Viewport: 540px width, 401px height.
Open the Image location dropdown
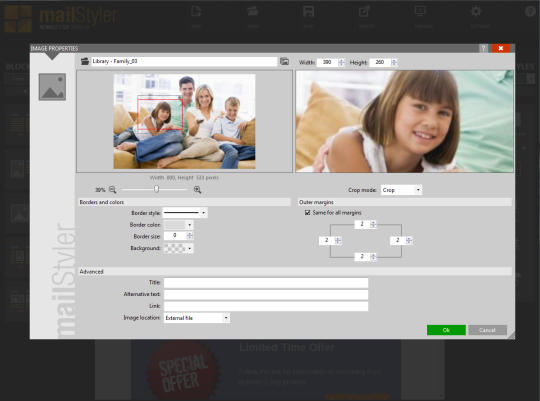pos(197,318)
